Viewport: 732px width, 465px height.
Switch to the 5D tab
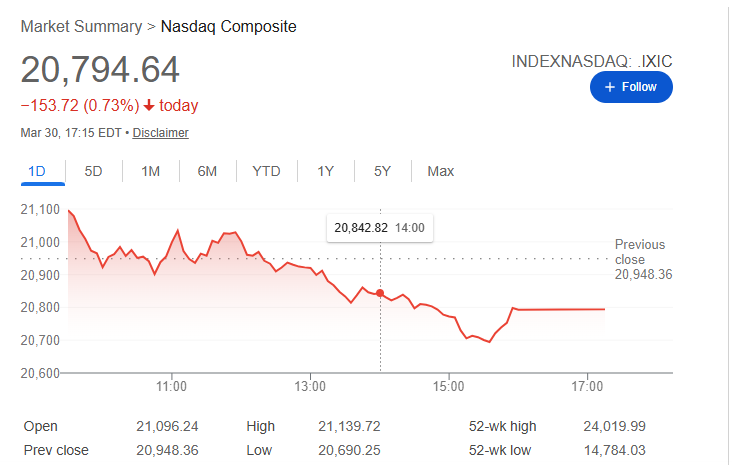pos(94,171)
